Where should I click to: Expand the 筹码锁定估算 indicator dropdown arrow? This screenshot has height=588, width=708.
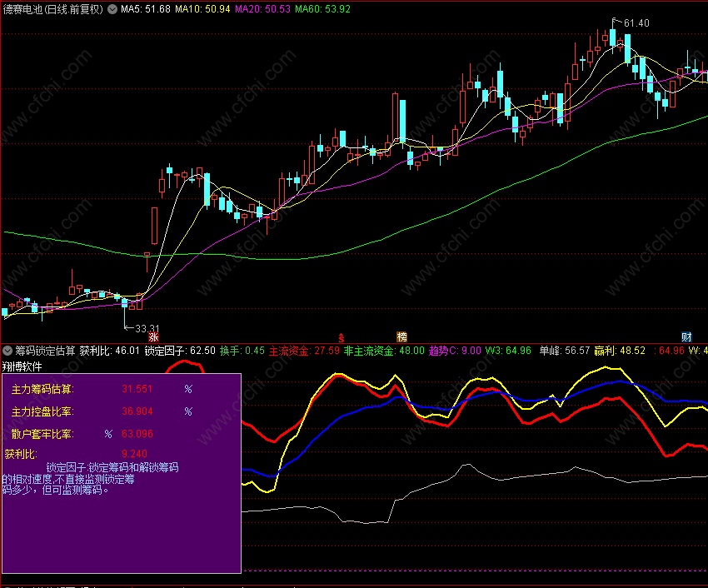[7, 351]
